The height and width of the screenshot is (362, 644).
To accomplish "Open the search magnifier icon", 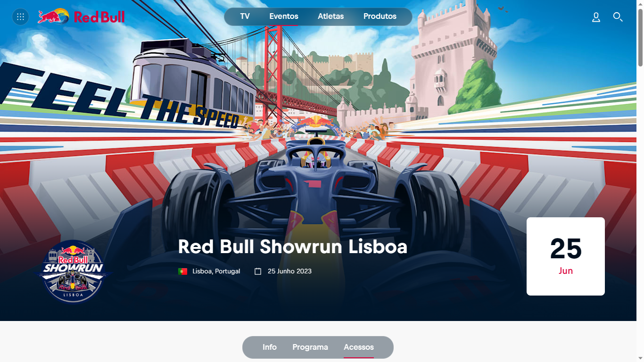I will coord(618,17).
